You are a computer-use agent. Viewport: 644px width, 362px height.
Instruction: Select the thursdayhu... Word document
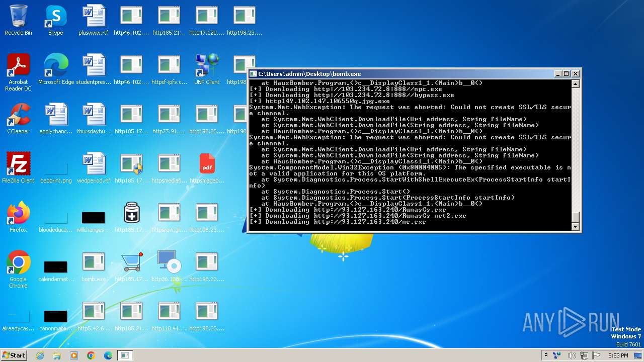click(94, 119)
